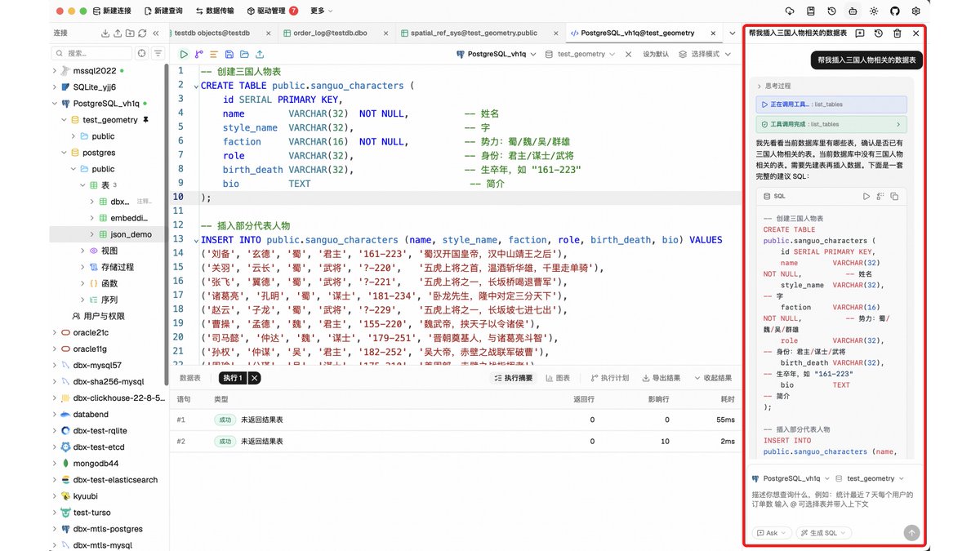Click the insert icon in SQL snippet header
Image resolution: width=980 pixels, height=551 pixels.
tap(880, 197)
